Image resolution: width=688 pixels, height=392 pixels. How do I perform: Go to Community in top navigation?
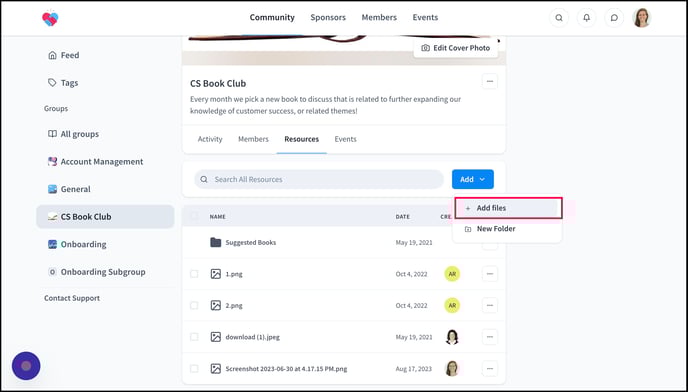272,18
